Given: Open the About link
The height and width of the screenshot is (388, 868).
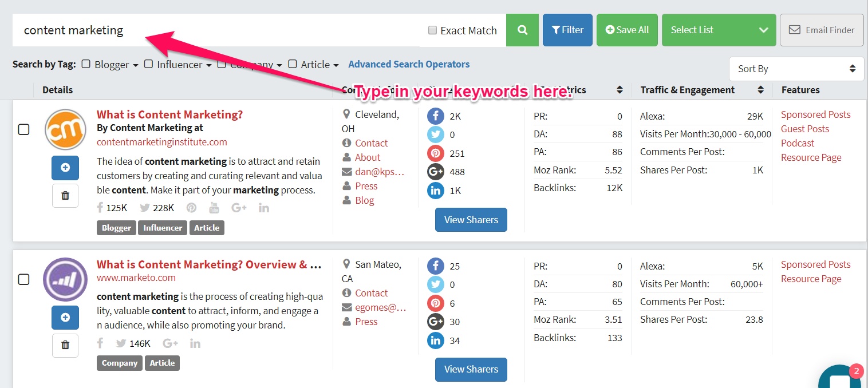Looking at the screenshot, I should [x=368, y=157].
